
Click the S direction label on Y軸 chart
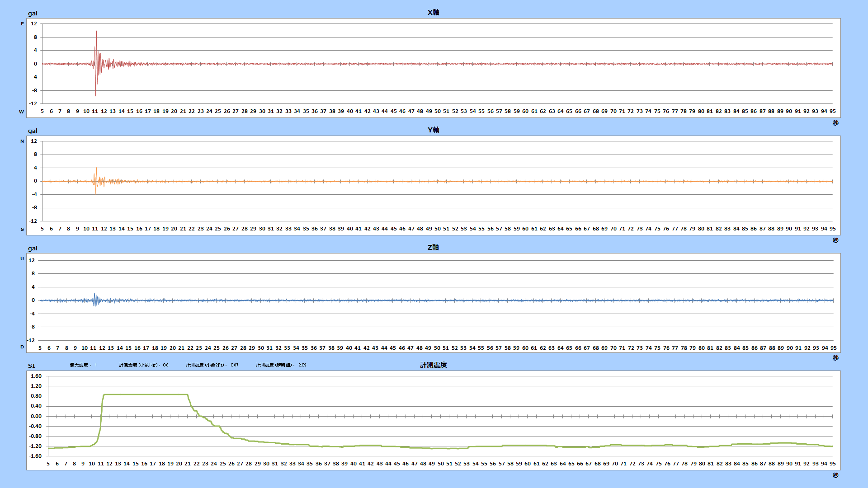click(22, 229)
